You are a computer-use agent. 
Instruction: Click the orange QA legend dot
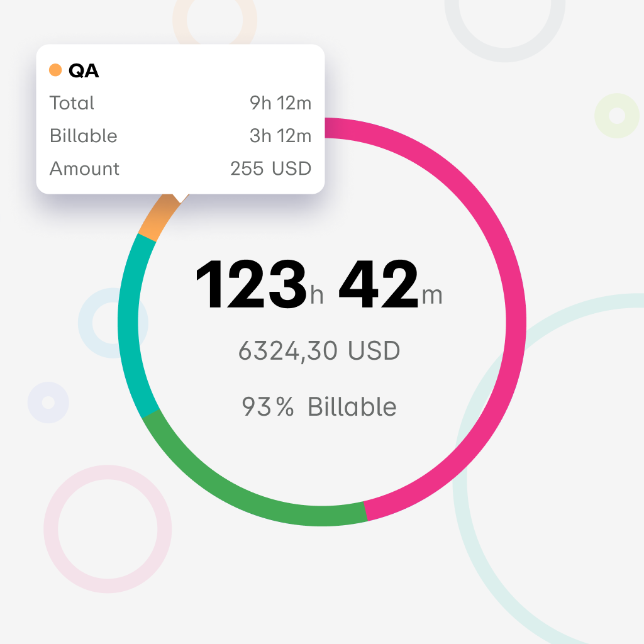click(55, 70)
